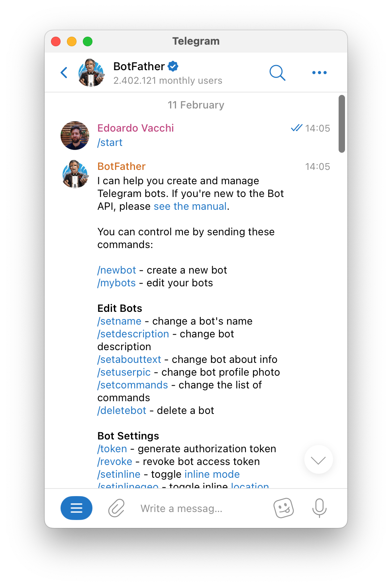Jump to the latest message with down arrow

[x=318, y=460]
